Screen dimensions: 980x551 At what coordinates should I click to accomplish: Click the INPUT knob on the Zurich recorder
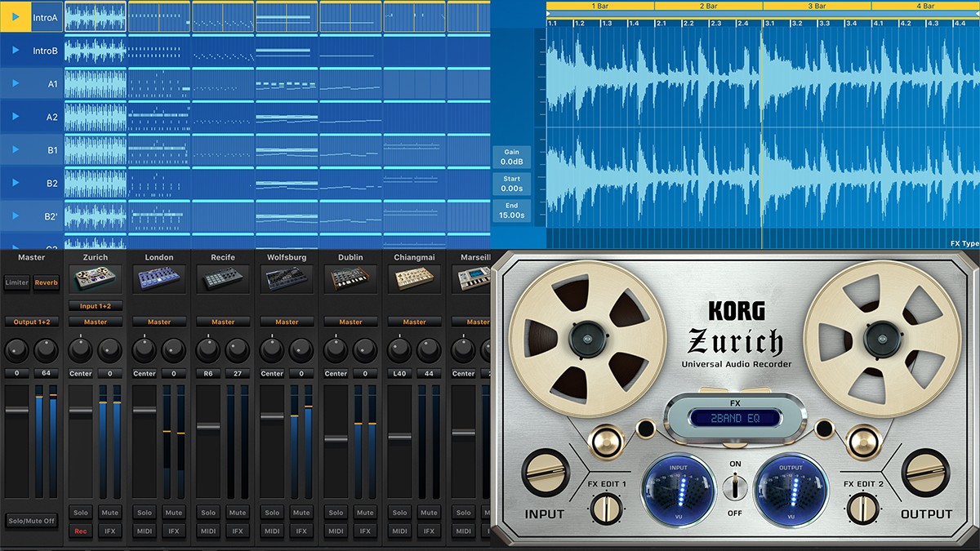pos(545,474)
